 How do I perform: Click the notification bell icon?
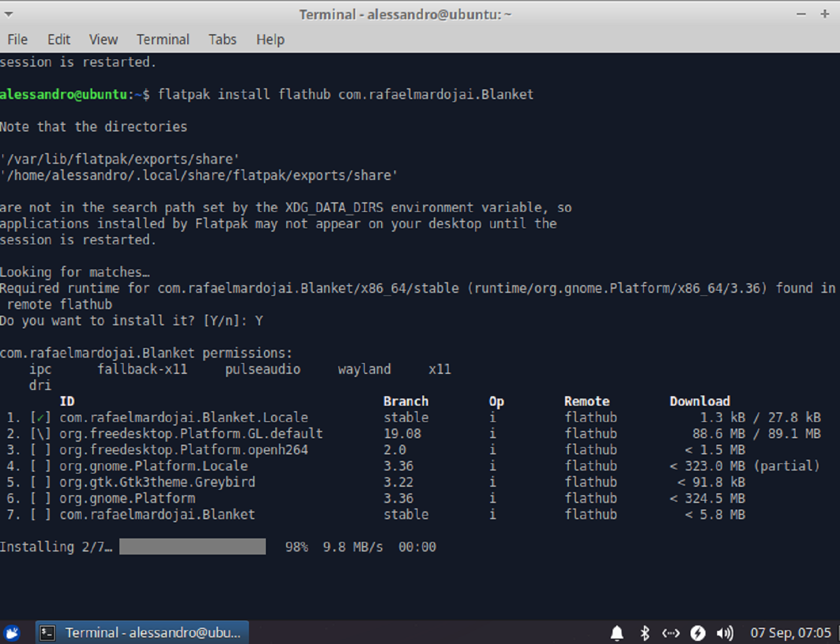(617, 633)
